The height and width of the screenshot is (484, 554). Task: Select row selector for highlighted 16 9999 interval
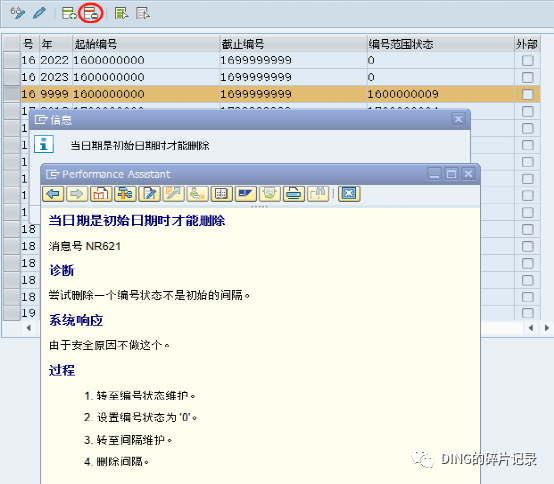coord(12,94)
